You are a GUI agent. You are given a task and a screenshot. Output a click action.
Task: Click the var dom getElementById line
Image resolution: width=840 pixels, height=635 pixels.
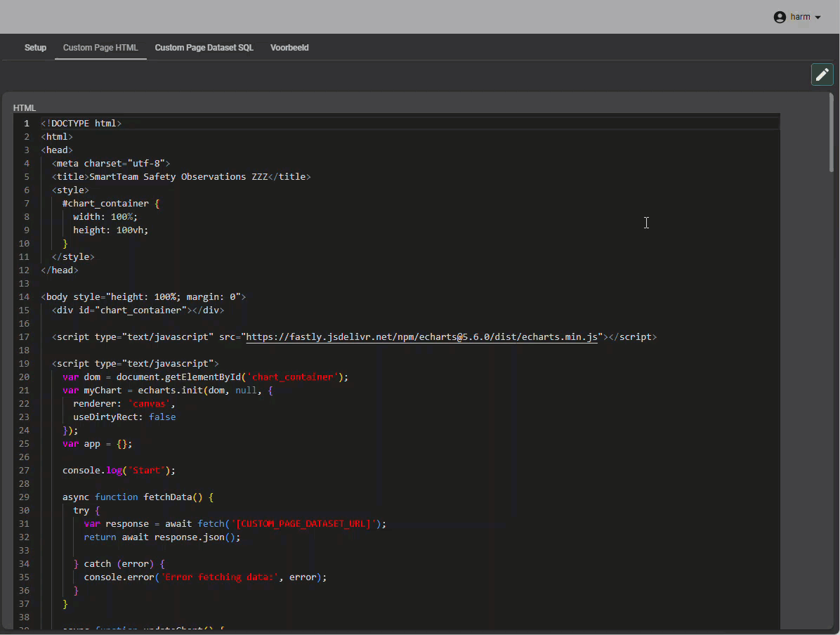click(x=205, y=377)
